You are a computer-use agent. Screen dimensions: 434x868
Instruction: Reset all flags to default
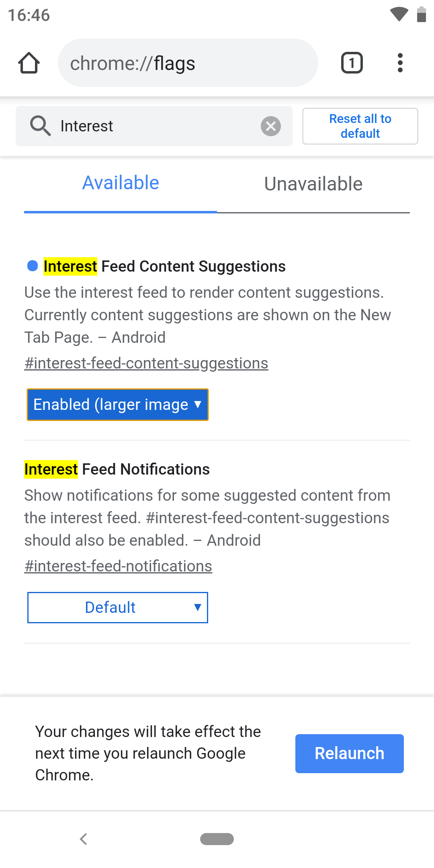tap(360, 126)
